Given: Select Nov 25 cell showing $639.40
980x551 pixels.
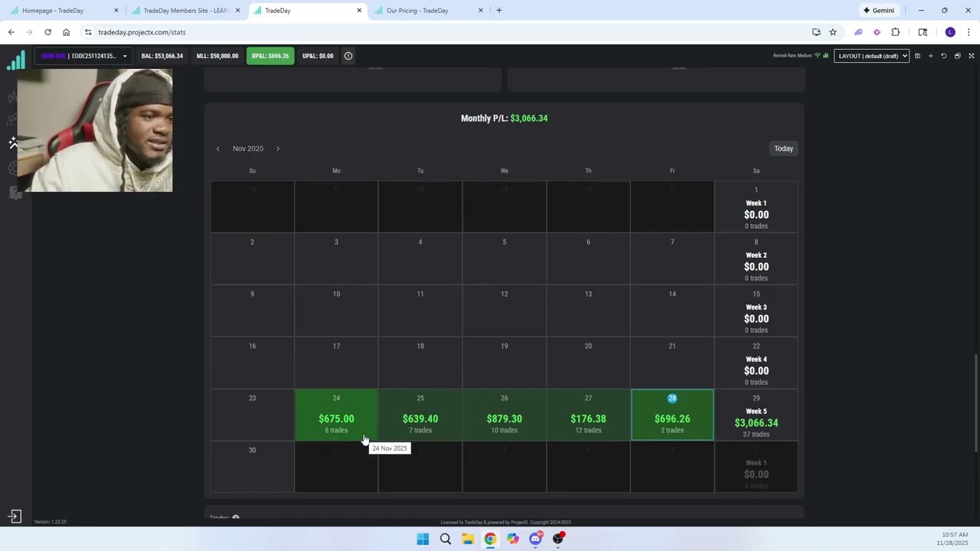Looking at the screenshot, I should point(420,415).
